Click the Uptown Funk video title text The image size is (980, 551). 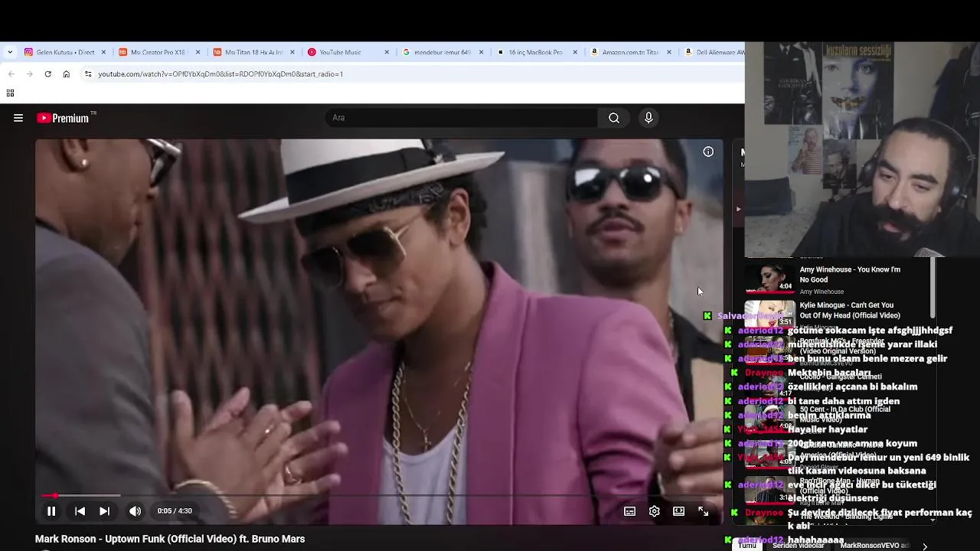170,539
